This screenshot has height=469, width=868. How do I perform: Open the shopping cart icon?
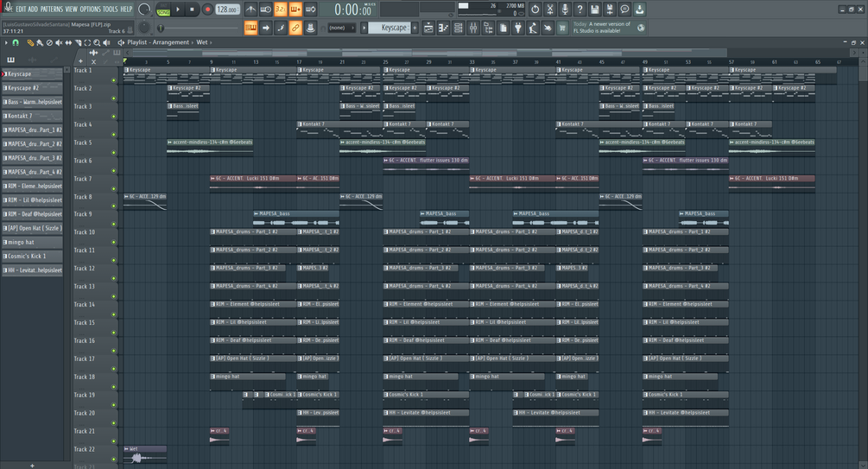pyautogui.click(x=562, y=28)
